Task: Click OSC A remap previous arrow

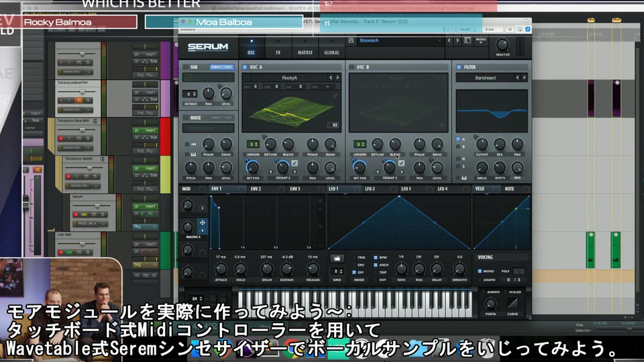Action: coord(270,172)
